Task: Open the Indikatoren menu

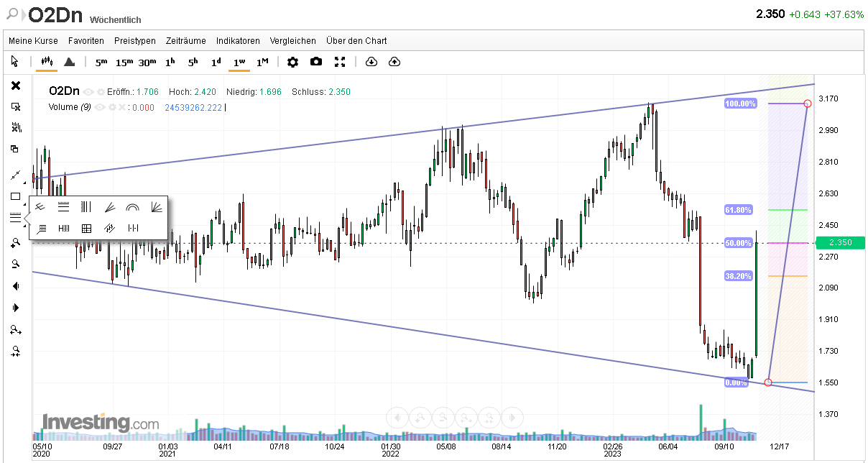Action: pyautogui.click(x=238, y=41)
